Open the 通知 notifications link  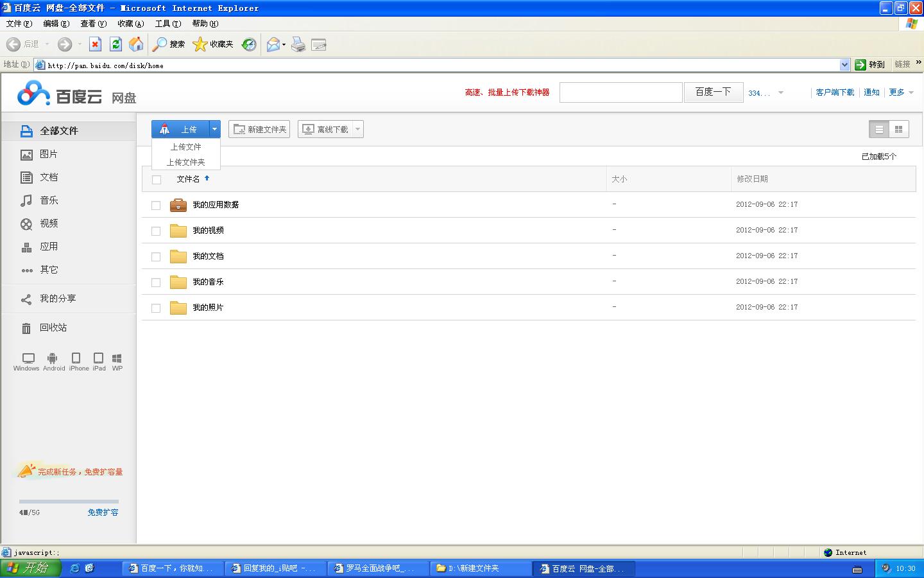click(x=871, y=92)
